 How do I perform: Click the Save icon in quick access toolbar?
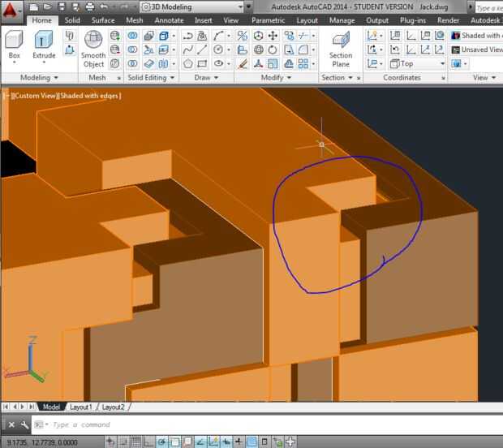point(62,6)
